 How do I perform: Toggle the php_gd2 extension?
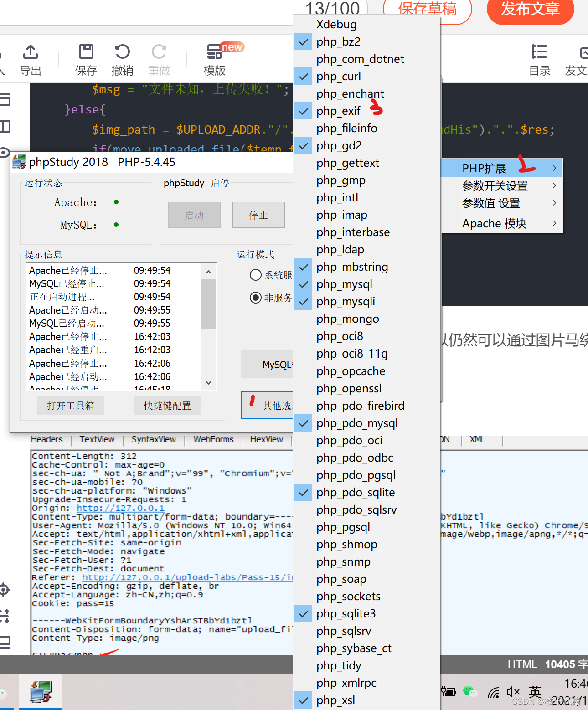point(367,146)
